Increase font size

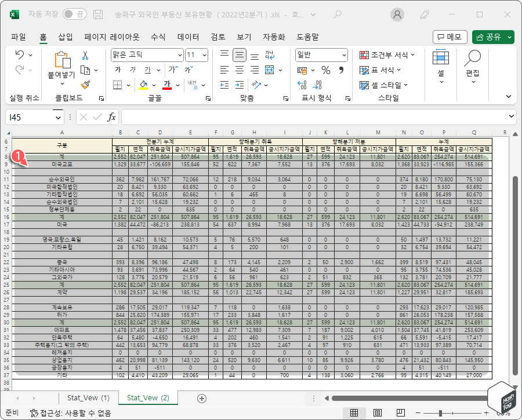173,70
